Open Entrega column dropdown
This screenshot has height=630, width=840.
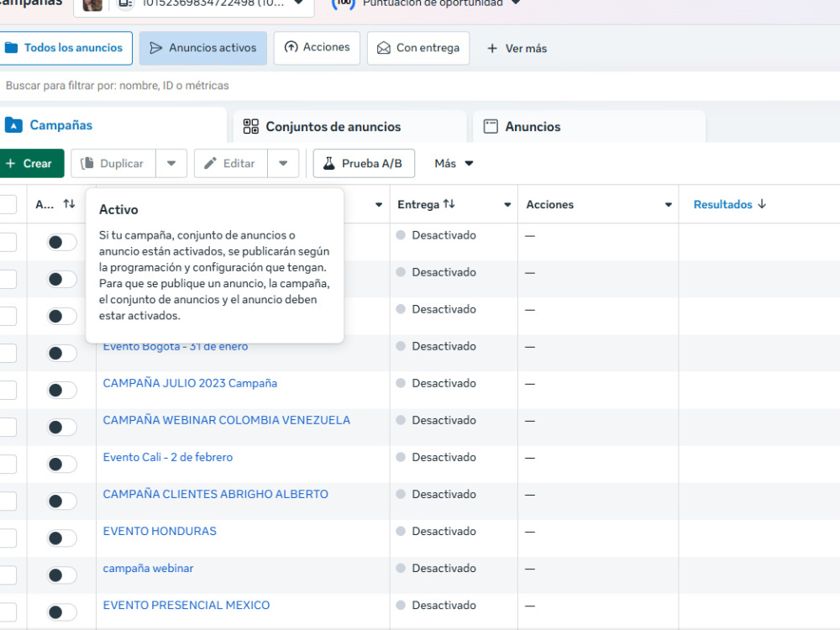(x=507, y=205)
